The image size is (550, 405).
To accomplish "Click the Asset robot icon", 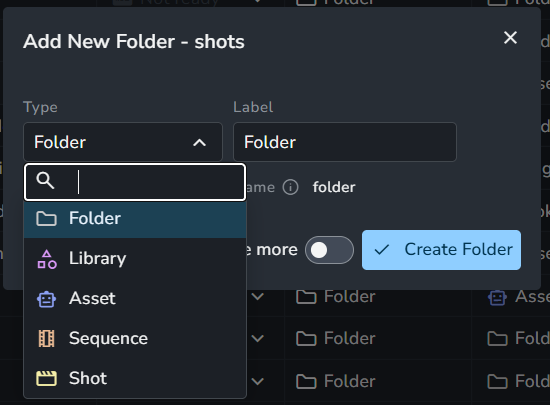I will click(x=46, y=299).
